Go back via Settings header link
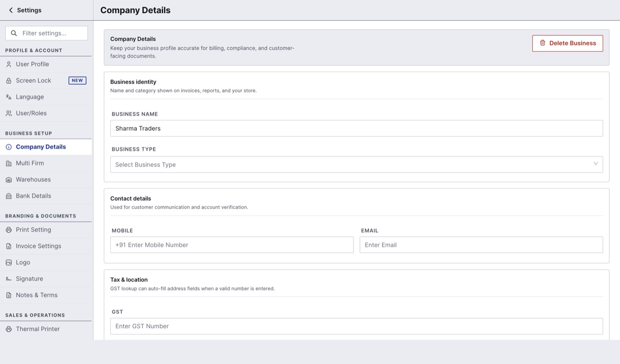620x364 pixels. (25, 10)
